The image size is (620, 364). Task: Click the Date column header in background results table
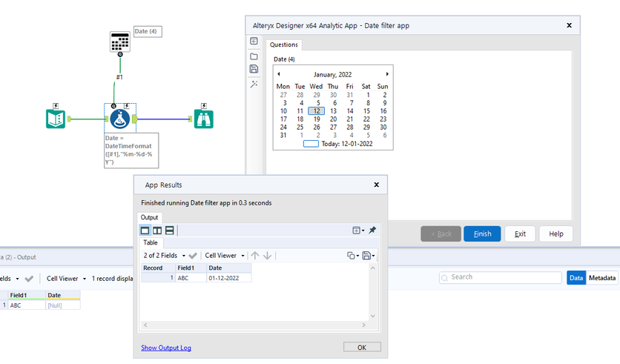[63, 295]
